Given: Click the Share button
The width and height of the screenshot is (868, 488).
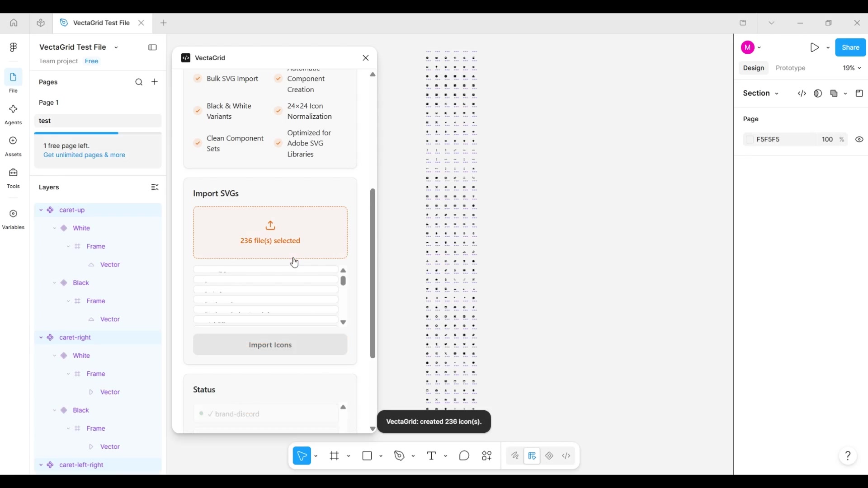Looking at the screenshot, I should pyautogui.click(x=850, y=47).
